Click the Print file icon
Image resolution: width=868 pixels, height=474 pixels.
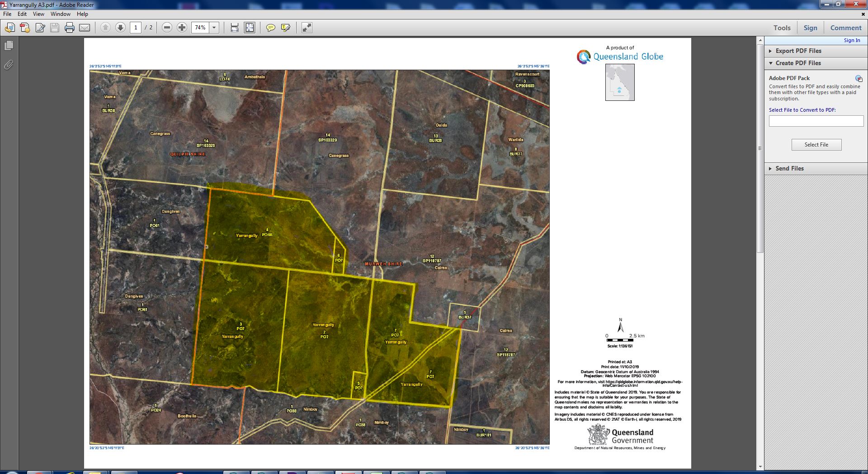coord(69,28)
